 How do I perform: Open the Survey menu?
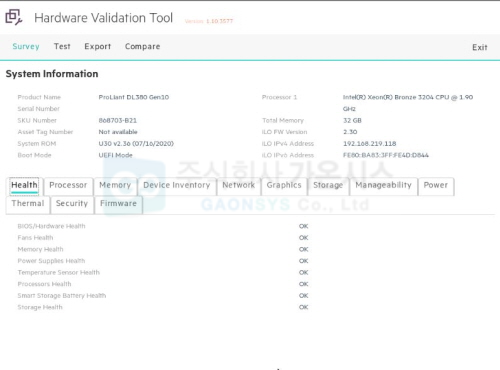[x=26, y=46]
